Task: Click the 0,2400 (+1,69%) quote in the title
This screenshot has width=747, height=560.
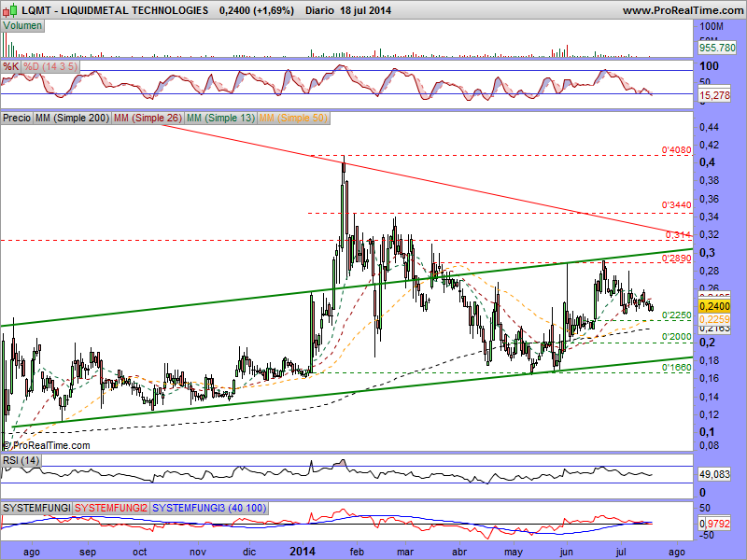Action: pos(257,10)
